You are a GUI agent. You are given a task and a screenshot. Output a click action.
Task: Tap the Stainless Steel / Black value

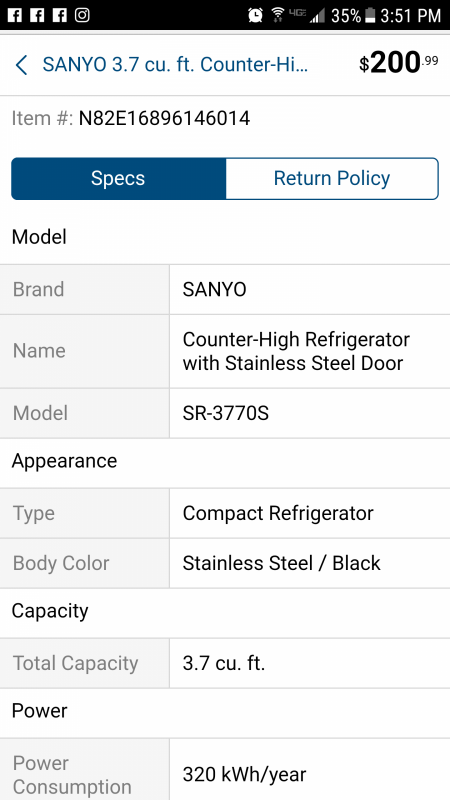click(x=282, y=563)
